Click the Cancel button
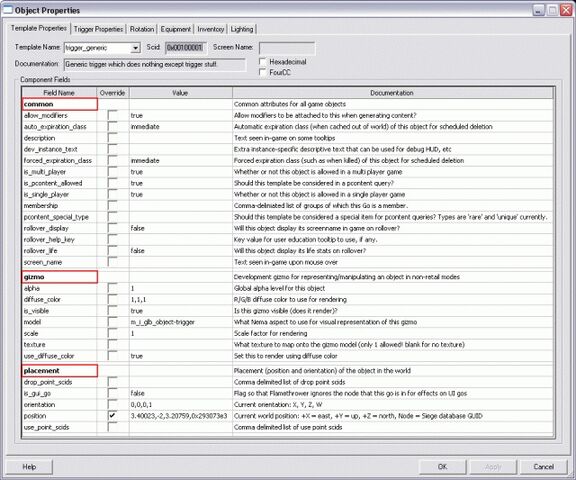576x480 pixels. coord(544,467)
